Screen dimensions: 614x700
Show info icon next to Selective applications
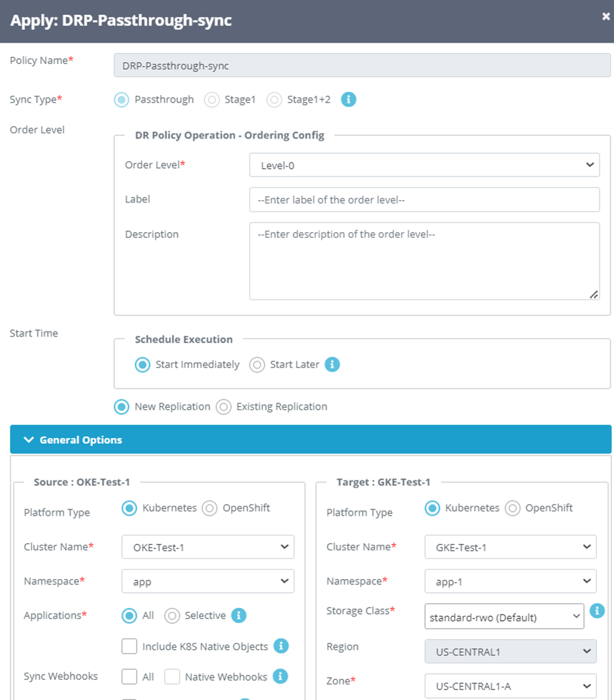tap(238, 615)
